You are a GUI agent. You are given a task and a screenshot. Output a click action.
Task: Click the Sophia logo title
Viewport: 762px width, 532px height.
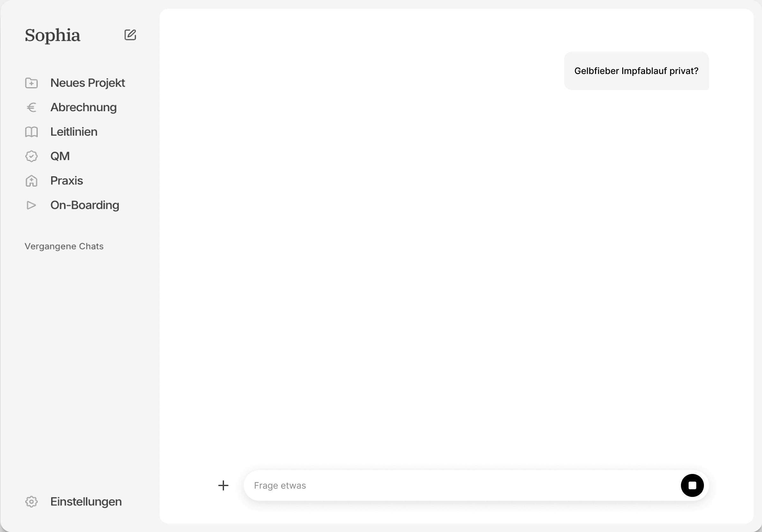[52, 35]
